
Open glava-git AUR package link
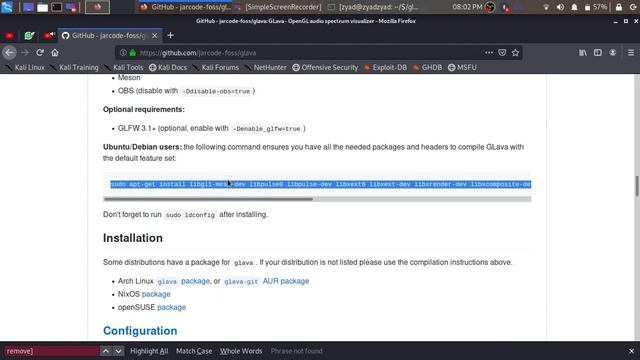(x=266, y=281)
